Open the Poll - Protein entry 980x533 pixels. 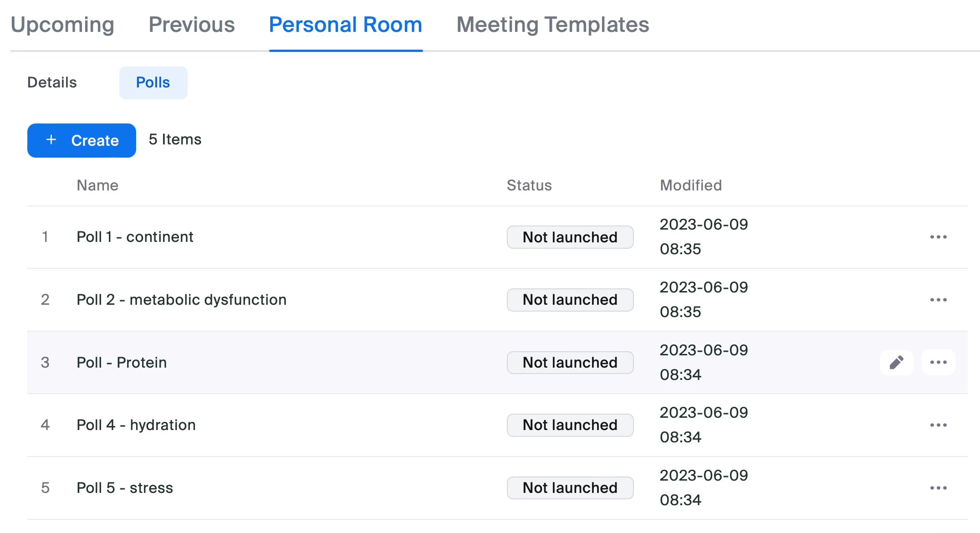[122, 363]
